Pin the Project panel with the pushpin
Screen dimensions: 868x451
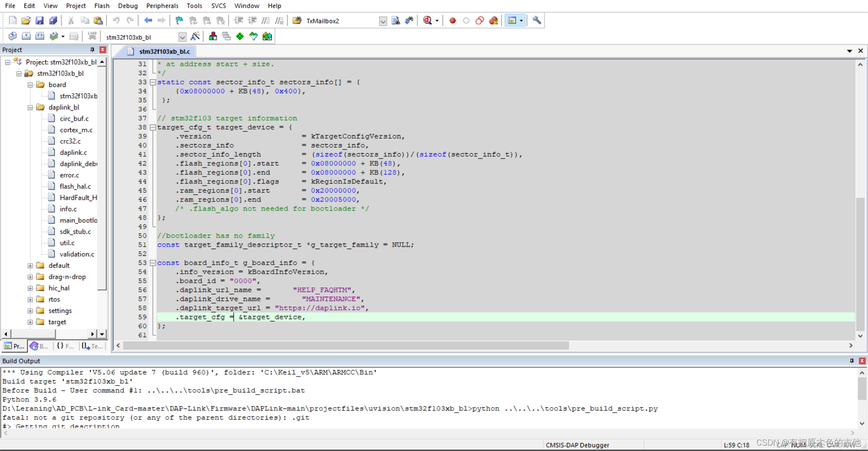tap(92, 50)
